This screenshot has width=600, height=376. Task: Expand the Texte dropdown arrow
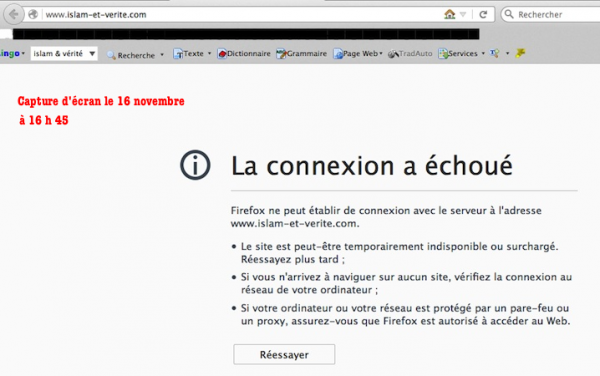click(x=209, y=54)
